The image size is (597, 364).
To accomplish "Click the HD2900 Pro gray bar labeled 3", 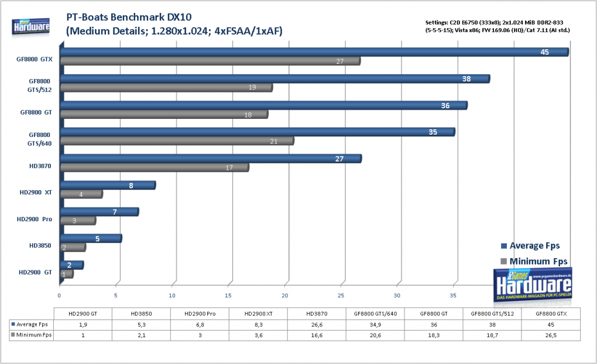I will tap(78, 221).
